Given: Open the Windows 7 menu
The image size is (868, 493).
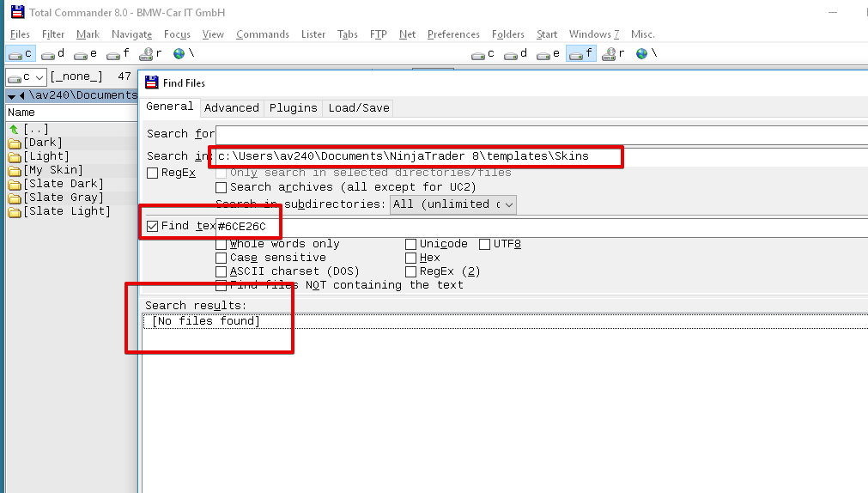Looking at the screenshot, I should (594, 34).
